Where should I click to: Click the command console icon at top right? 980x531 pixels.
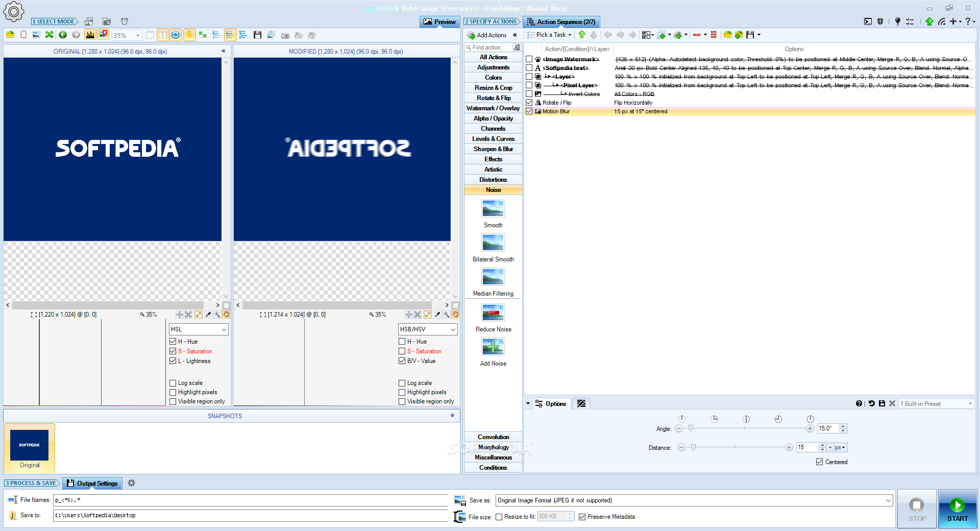(868, 21)
